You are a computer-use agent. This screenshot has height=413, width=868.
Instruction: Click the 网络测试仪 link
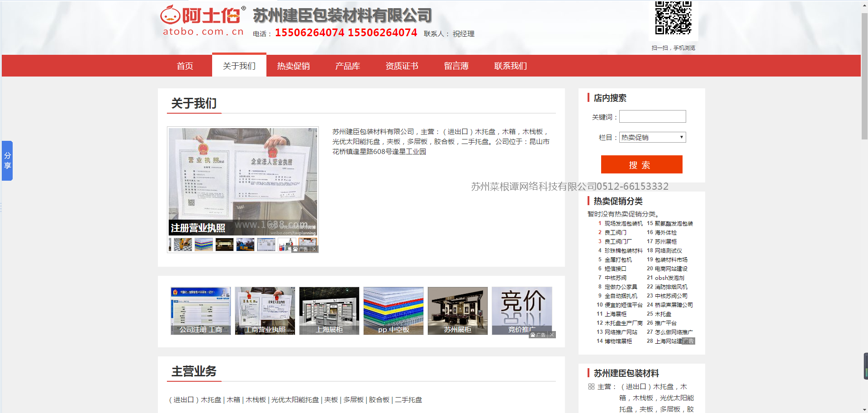tap(669, 250)
